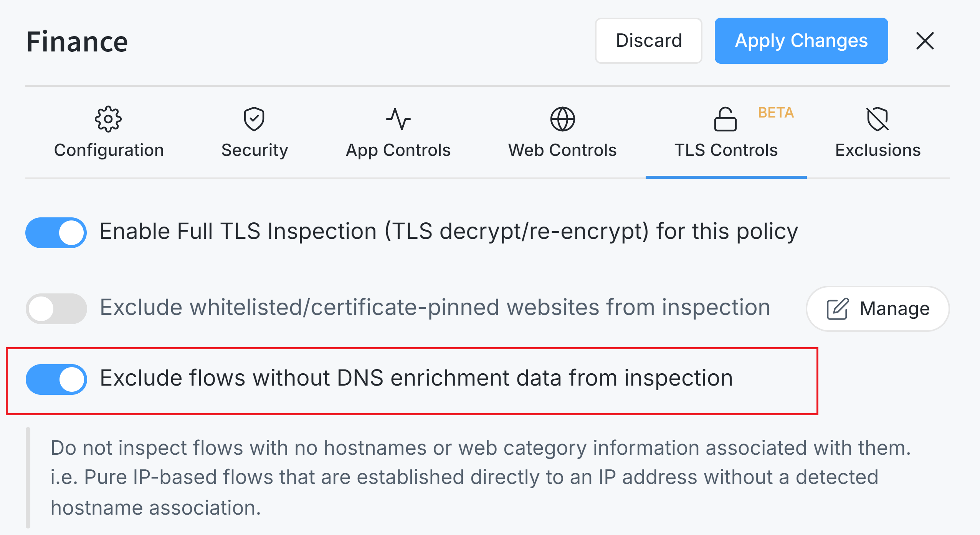Screen dimensions: 980x535
Task: Select the Security tab label
Action: tap(255, 150)
